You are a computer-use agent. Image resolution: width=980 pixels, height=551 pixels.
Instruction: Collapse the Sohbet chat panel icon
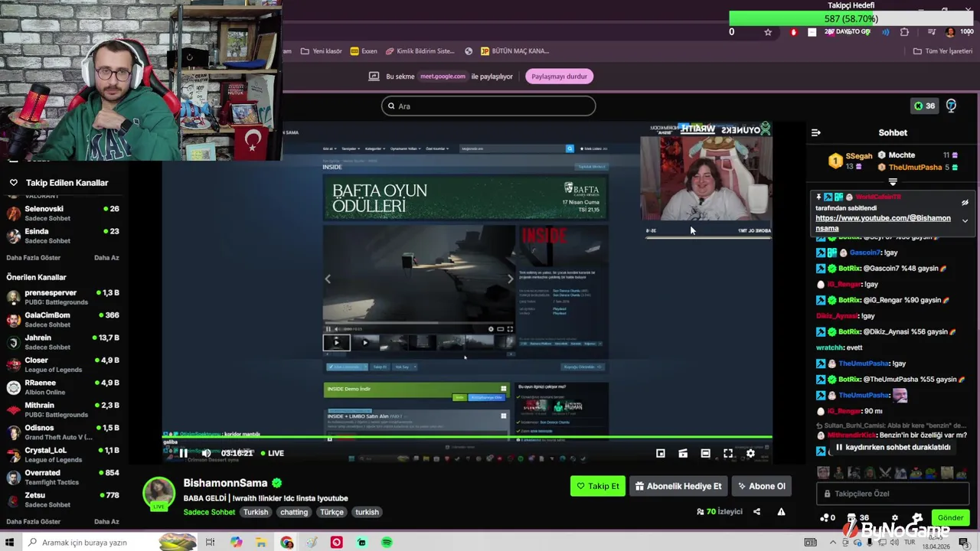[x=816, y=132]
